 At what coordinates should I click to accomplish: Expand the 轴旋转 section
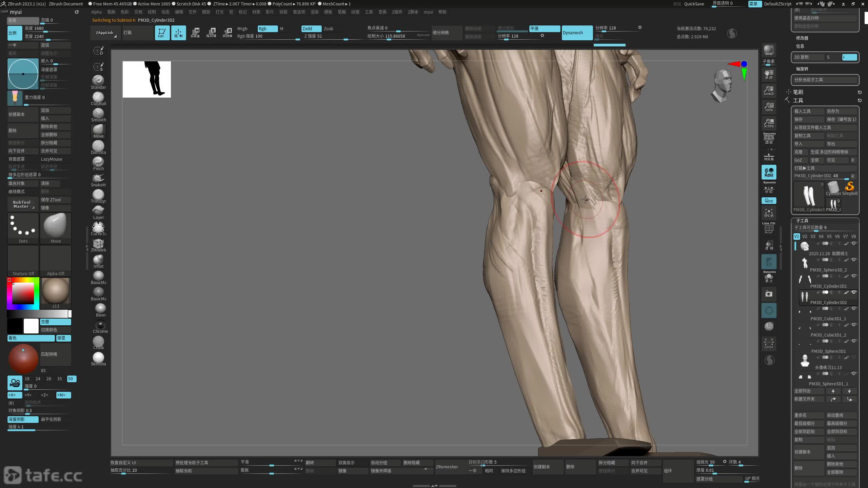click(x=802, y=69)
